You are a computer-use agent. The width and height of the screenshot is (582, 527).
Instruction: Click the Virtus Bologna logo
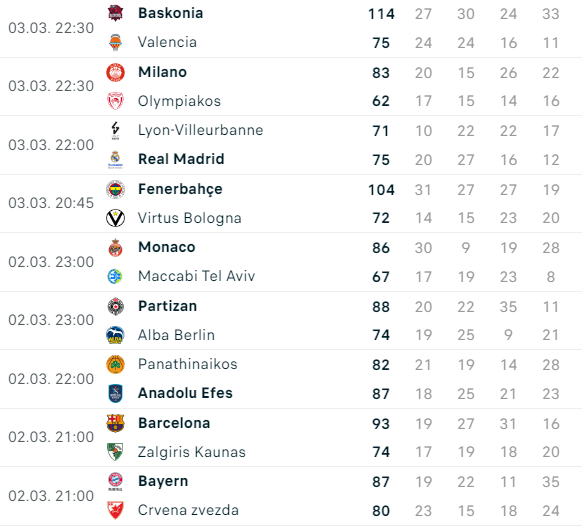click(115, 218)
